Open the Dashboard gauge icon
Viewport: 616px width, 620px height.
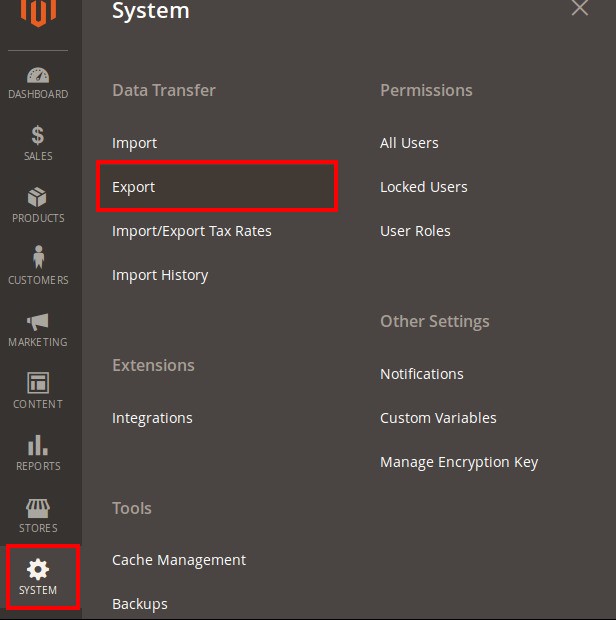tap(38, 77)
